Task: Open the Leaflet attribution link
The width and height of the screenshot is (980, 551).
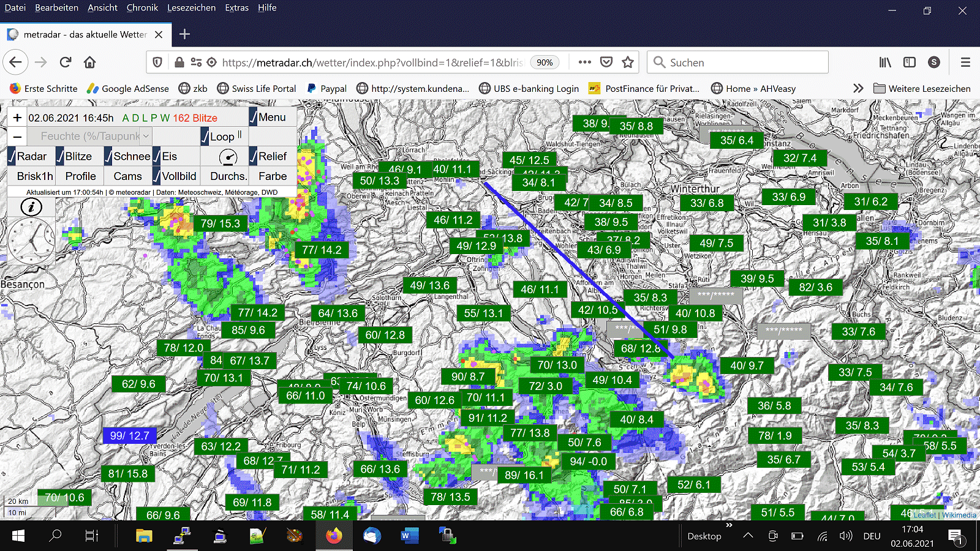Action: coord(925,515)
